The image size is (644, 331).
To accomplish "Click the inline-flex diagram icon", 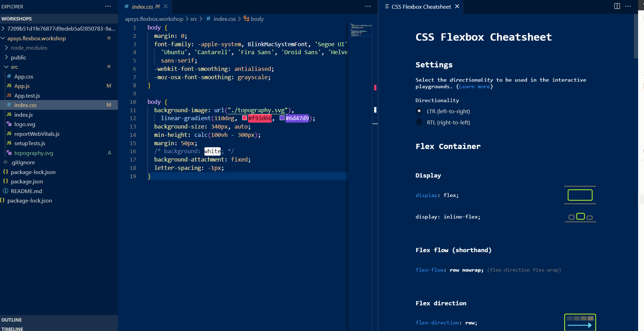I will 580,217.
